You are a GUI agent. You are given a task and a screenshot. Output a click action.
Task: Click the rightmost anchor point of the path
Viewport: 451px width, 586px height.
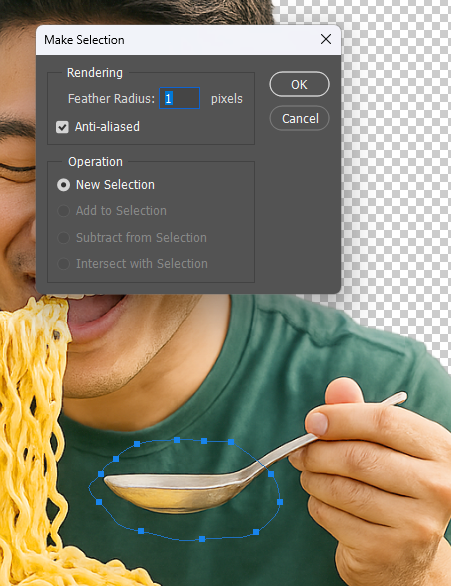(x=280, y=502)
